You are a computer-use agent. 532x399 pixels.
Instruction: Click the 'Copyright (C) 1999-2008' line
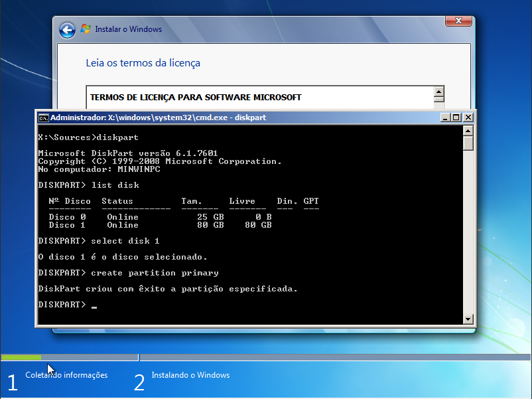click(160, 161)
